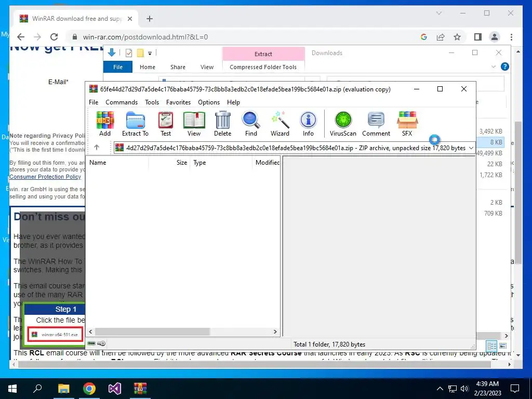Open Chrome tab search chevron

(438, 13)
